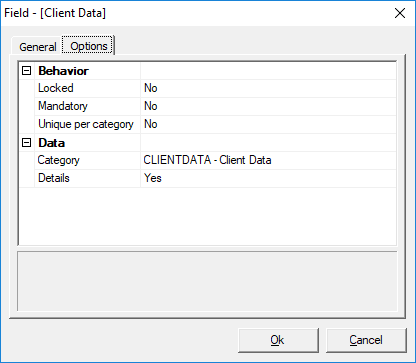
Task: Click the empty description pane below grid
Action: tap(207, 282)
